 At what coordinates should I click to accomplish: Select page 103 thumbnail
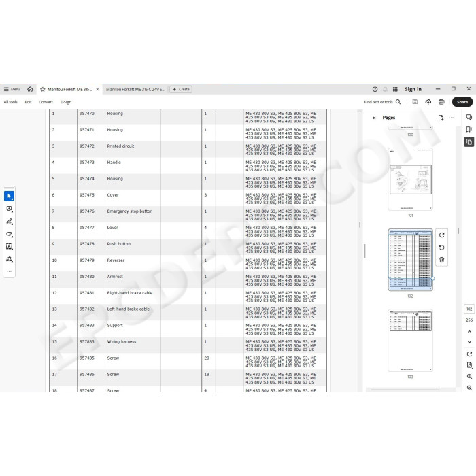coord(410,340)
